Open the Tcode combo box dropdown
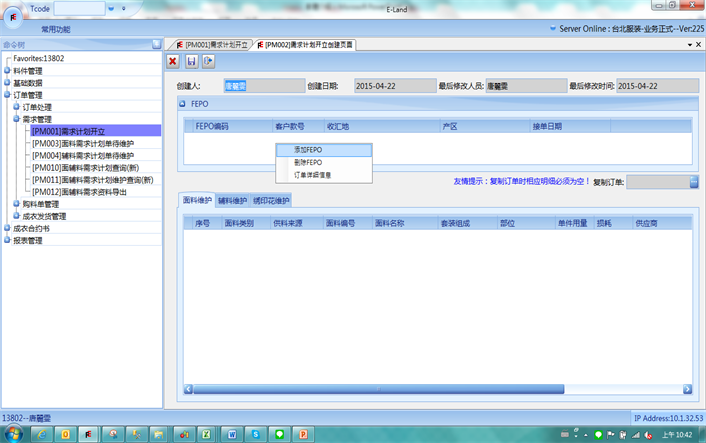Screen dimensions: 706x443 (x=110, y=8)
